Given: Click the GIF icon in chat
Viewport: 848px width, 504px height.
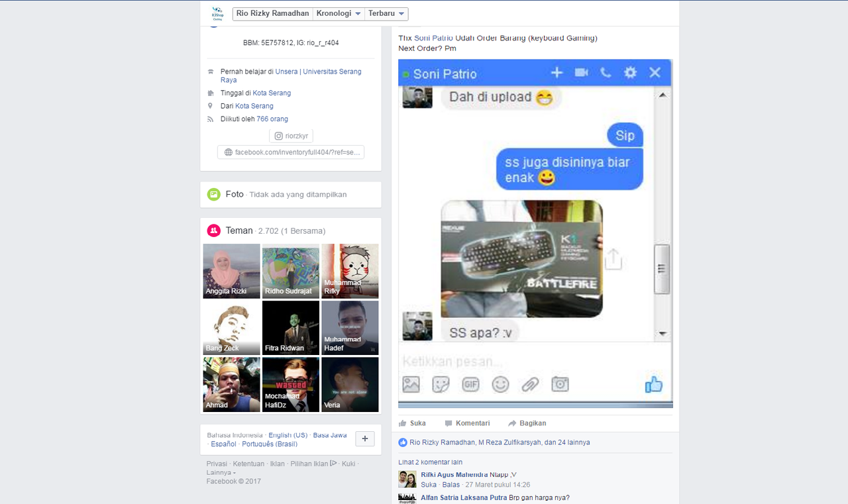Looking at the screenshot, I should coord(470,384).
